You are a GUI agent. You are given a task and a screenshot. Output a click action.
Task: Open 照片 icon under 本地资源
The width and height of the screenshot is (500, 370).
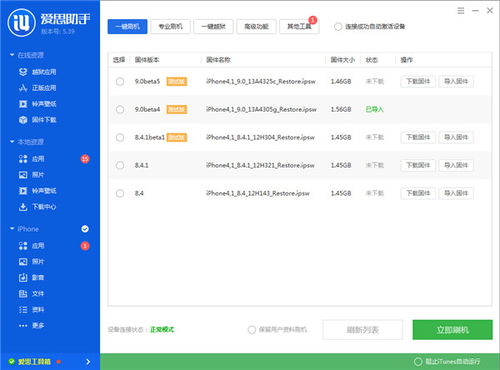[23, 175]
